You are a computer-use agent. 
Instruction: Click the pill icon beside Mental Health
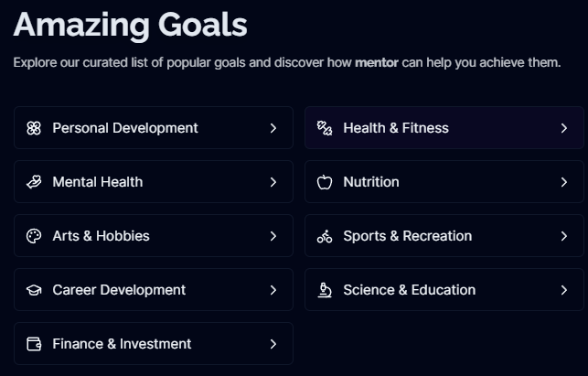point(34,182)
